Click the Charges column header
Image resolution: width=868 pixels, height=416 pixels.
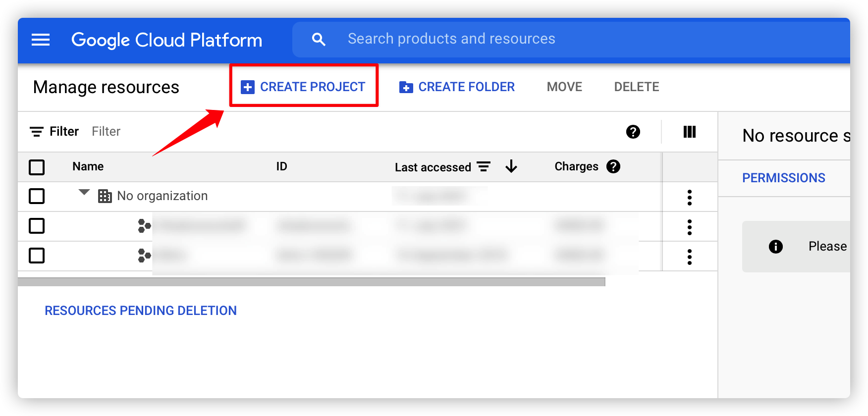(x=576, y=166)
